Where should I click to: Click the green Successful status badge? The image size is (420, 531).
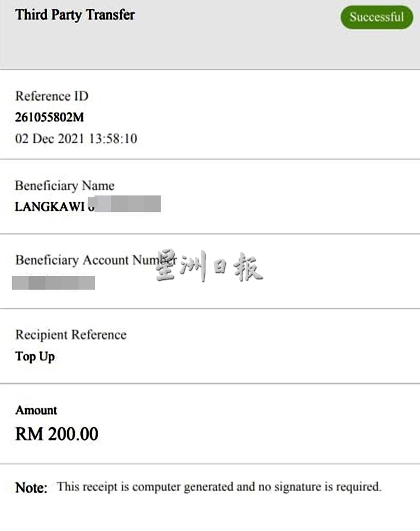(x=376, y=17)
